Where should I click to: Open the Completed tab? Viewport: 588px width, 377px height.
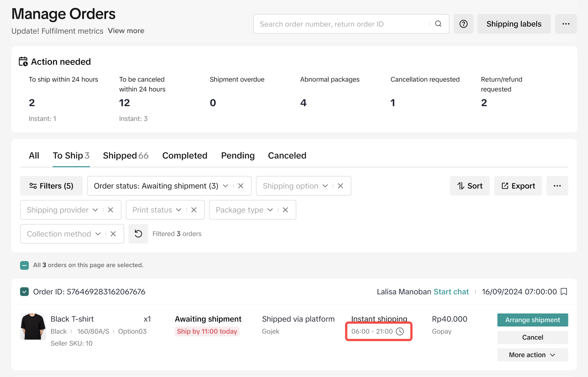[184, 156]
